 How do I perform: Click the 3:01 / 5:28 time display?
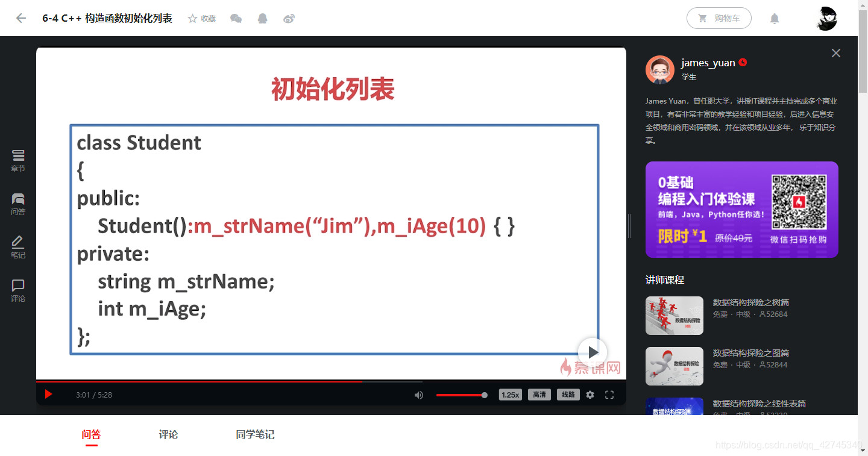94,395
